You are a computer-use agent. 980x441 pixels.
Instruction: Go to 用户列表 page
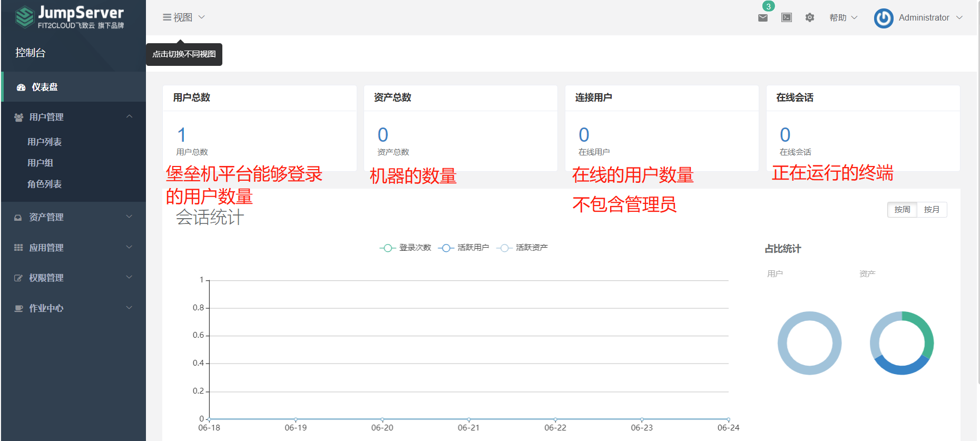44,142
